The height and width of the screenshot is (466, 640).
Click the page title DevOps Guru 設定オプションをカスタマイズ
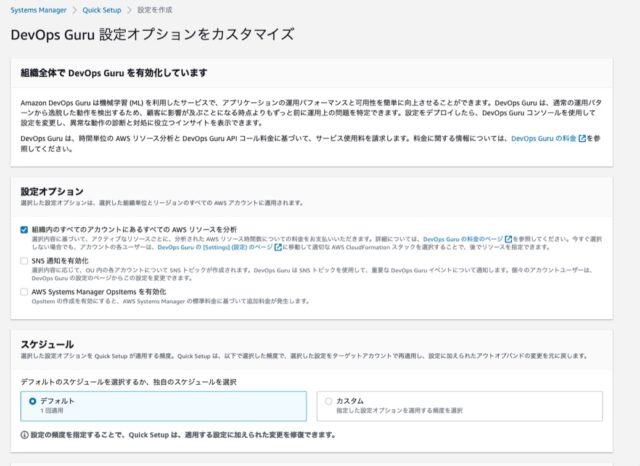pyautogui.click(x=152, y=34)
